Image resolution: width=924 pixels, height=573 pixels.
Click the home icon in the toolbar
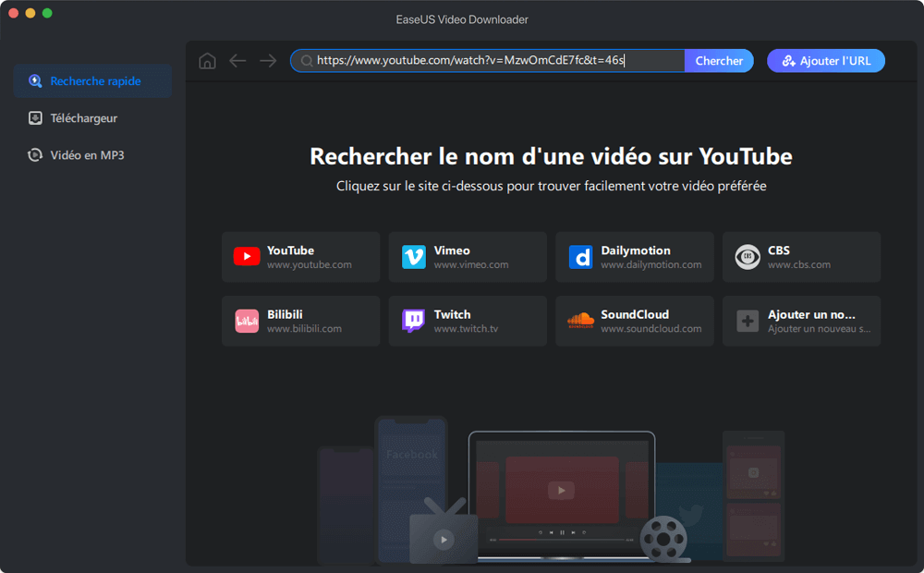click(x=207, y=60)
